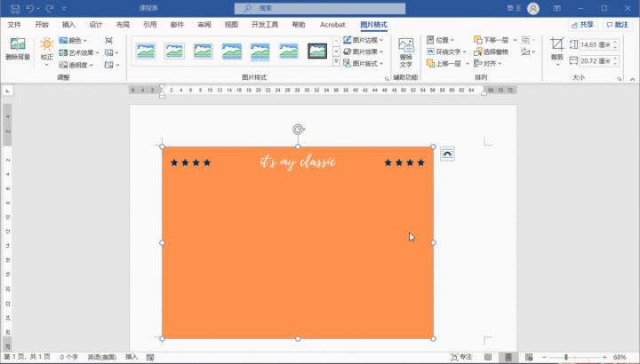This screenshot has height=364, width=640.
Task: Open the Artistic Effects (艺术效果) menu
Action: click(x=79, y=52)
